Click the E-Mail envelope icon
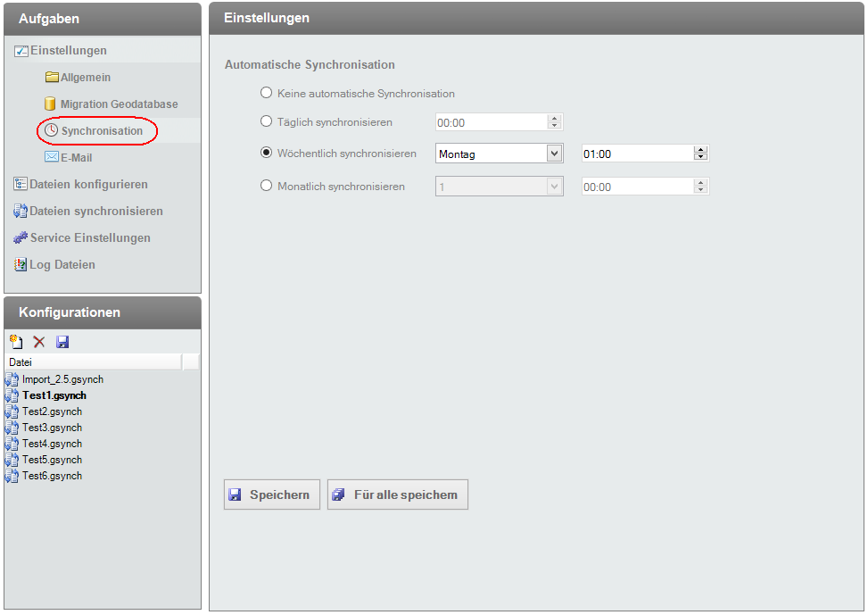The image size is (868, 615). pos(52,158)
